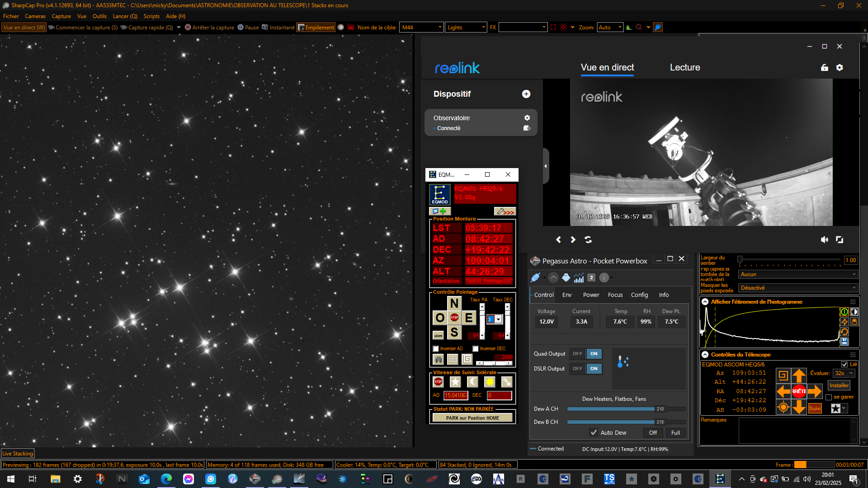Toggle Suivi tracking button in SharpCap
Image resolution: width=868 pixels, height=488 pixels.
[815, 408]
